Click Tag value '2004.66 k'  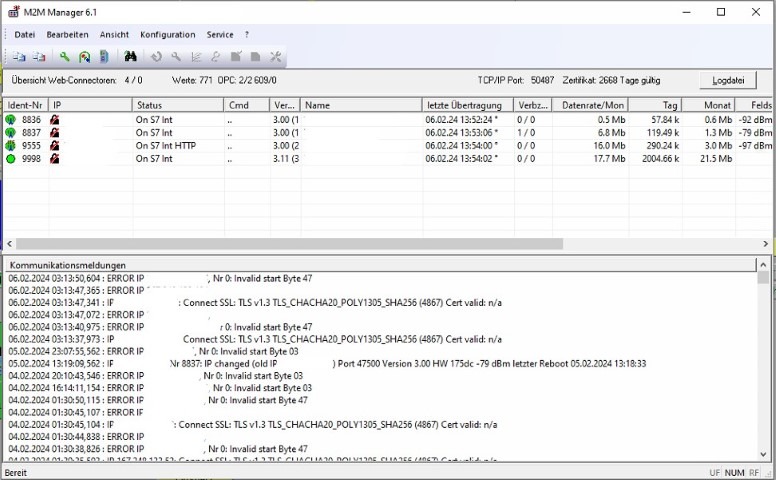(x=661, y=159)
